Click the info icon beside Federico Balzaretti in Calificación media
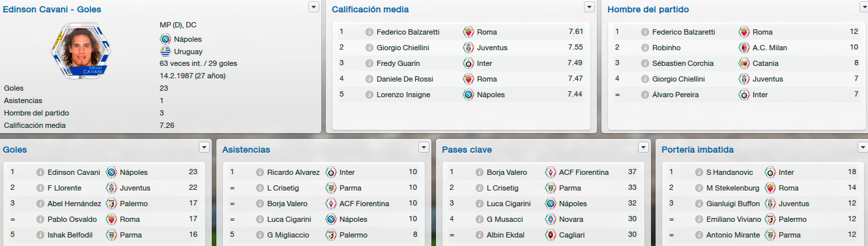Viewport: 868px width, 246px height. (369, 32)
